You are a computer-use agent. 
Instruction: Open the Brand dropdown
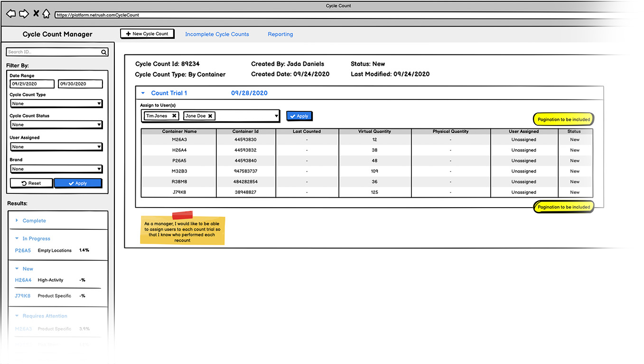99,169
